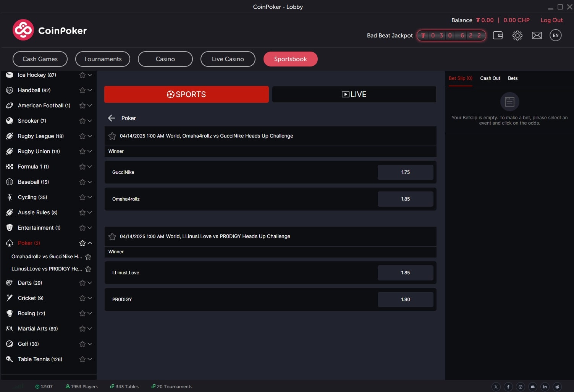This screenshot has width=574, height=392.
Task: Star the Omaha4rollz vs GucciNike sidebar match
Action: [88, 257]
